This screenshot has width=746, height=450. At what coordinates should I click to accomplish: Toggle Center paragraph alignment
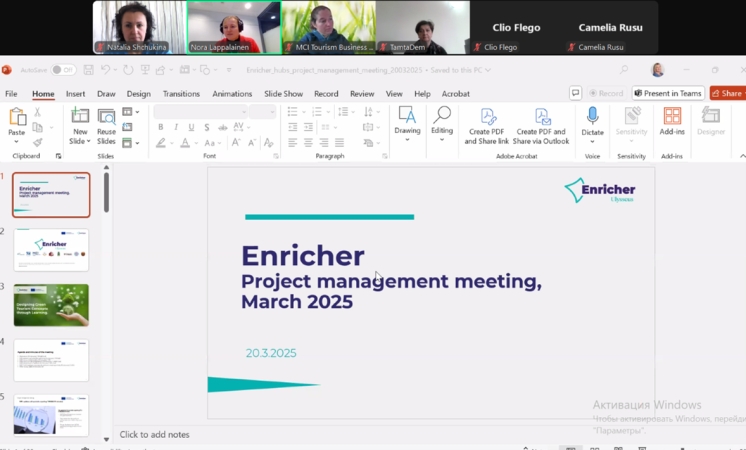(308, 142)
